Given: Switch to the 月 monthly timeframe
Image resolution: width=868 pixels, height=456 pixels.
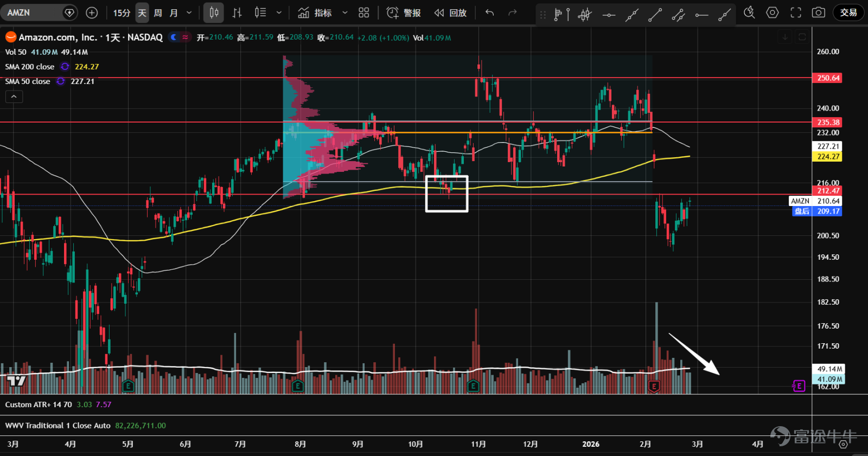Looking at the screenshot, I should (x=174, y=12).
